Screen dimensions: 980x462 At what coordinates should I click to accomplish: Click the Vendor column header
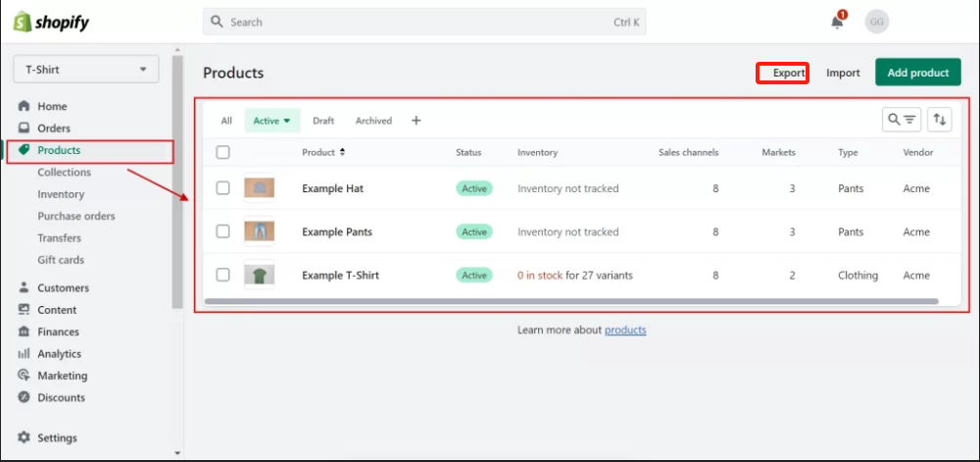[x=918, y=153]
